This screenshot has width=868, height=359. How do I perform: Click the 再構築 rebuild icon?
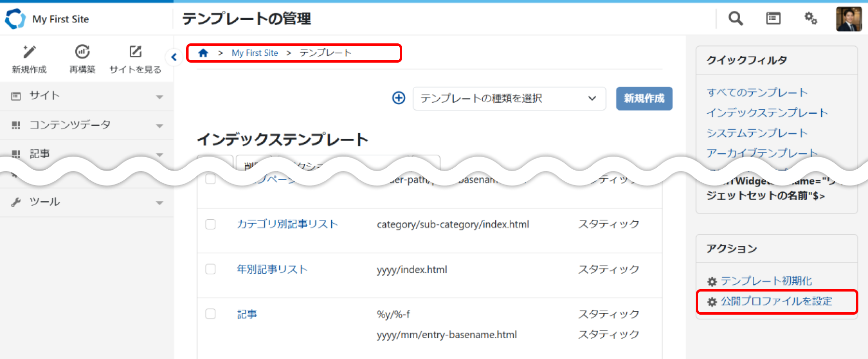[82, 52]
